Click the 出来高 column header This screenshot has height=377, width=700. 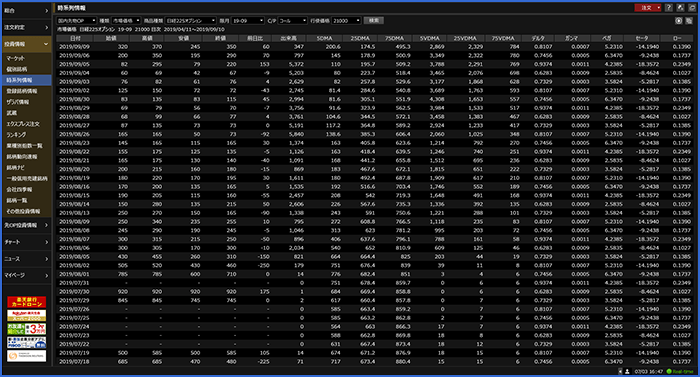click(x=288, y=38)
